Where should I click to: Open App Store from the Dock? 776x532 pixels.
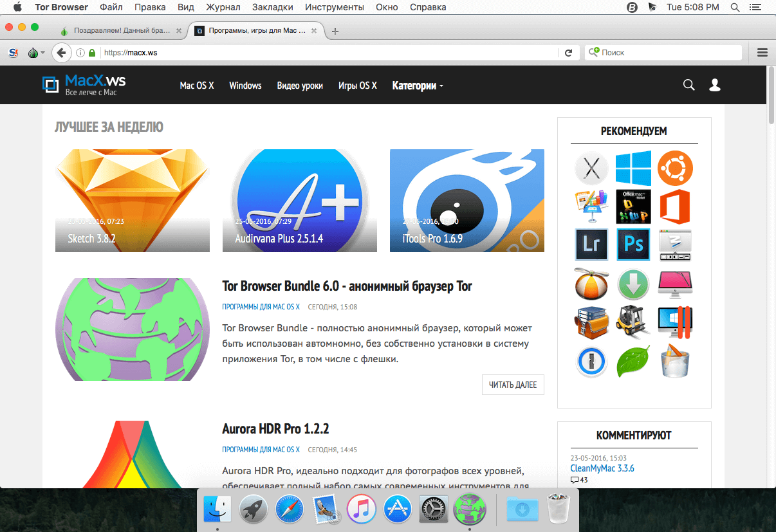coord(398,509)
